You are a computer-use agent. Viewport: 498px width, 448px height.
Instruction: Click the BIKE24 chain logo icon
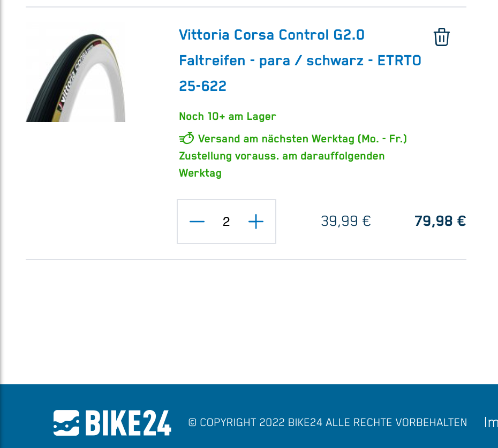tap(66, 423)
